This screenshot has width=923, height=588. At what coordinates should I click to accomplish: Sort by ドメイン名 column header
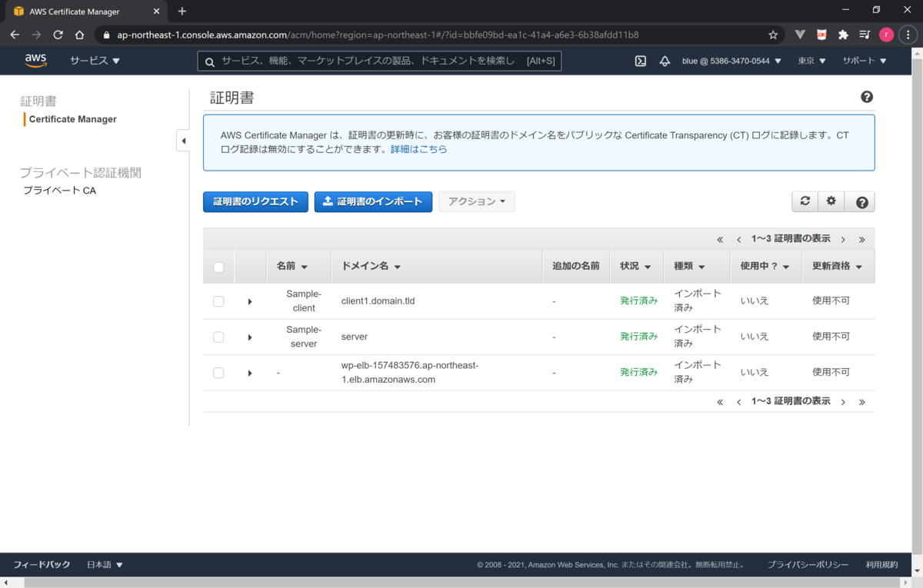372,266
